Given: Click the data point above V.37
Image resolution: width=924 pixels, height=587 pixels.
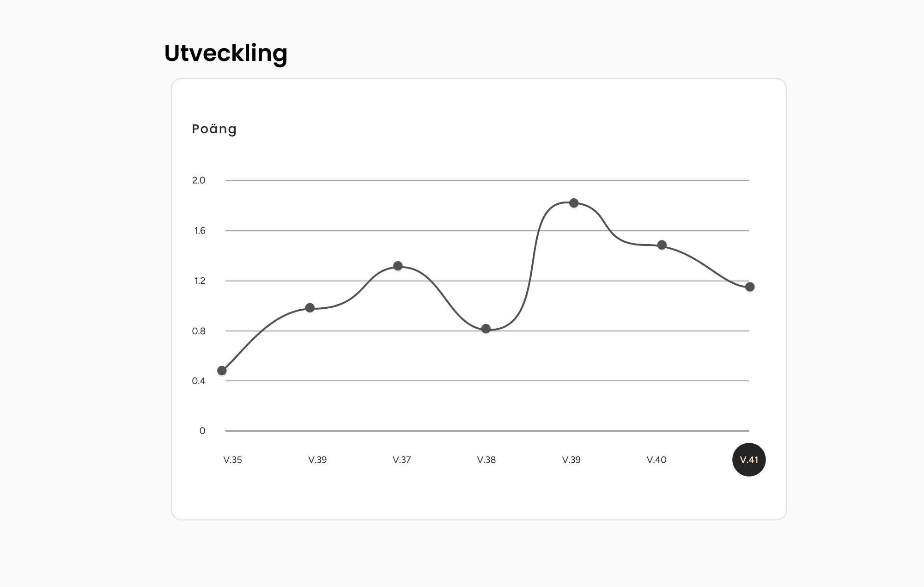Looking at the screenshot, I should 398,266.
